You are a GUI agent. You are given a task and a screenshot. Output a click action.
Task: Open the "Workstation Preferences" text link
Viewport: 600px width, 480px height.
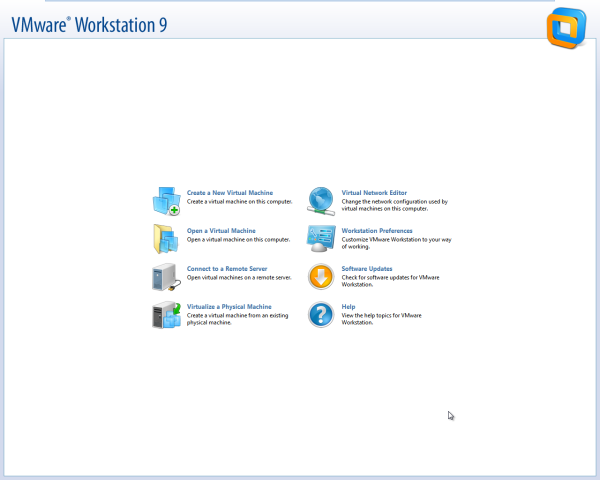[377, 231]
